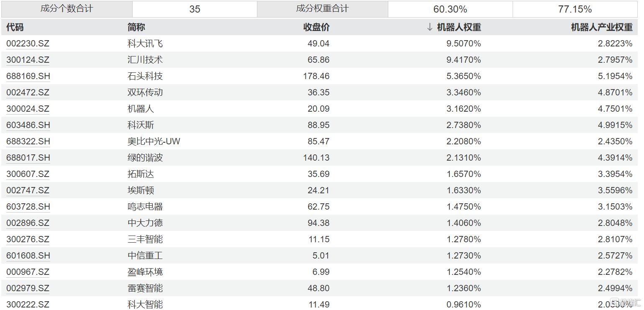Select the name 三丰智能
The width and height of the screenshot is (644, 310).
[145, 239]
